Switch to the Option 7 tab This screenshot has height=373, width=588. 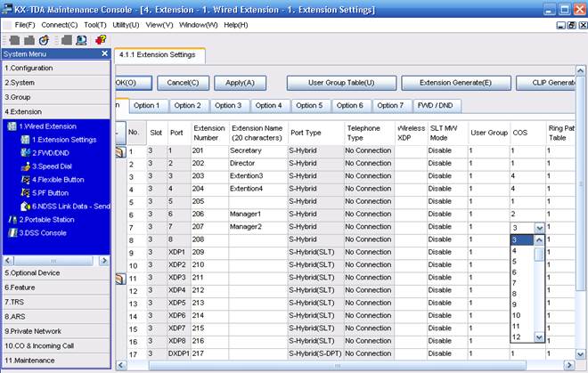pyautogui.click(x=390, y=106)
